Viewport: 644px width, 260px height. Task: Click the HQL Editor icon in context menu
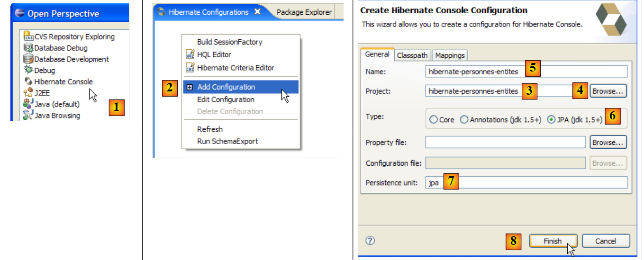(x=190, y=55)
